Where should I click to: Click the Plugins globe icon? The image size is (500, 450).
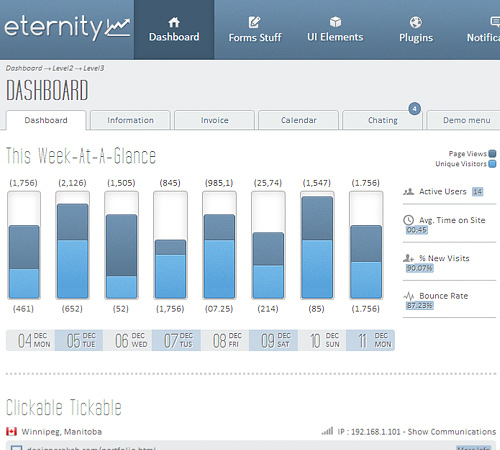(x=416, y=22)
